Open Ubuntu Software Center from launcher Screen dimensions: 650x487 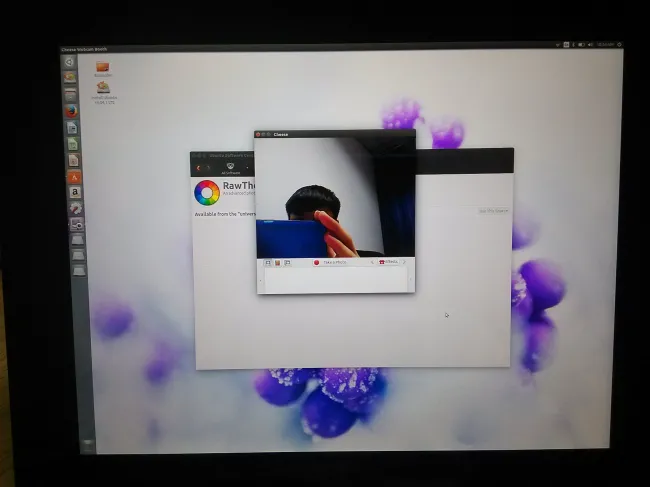pyautogui.click(x=72, y=177)
